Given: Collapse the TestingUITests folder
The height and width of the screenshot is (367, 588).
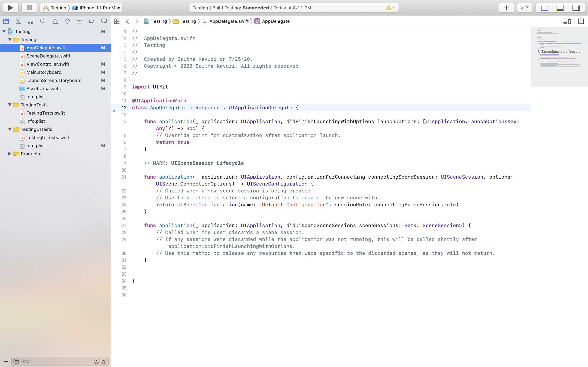Looking at the screenshot, I should pyautogui.click(x=10, y=129).
